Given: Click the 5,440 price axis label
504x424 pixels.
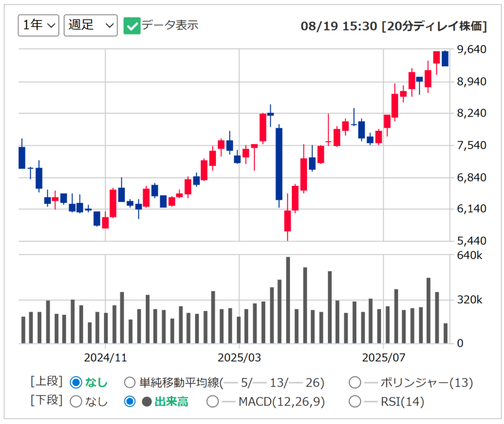Looking at the screenshot, I should [x=472, y=241].
